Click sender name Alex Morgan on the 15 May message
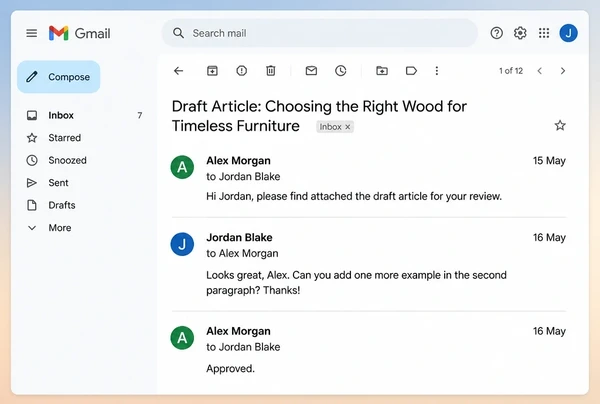This screenshot has width=600, height=404. pyautogui.click(x=238, y=161)
